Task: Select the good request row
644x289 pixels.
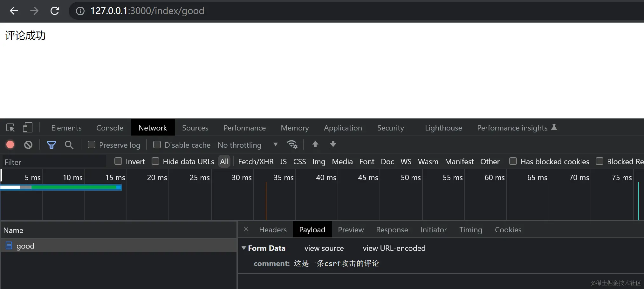Action: coord(119,245)
